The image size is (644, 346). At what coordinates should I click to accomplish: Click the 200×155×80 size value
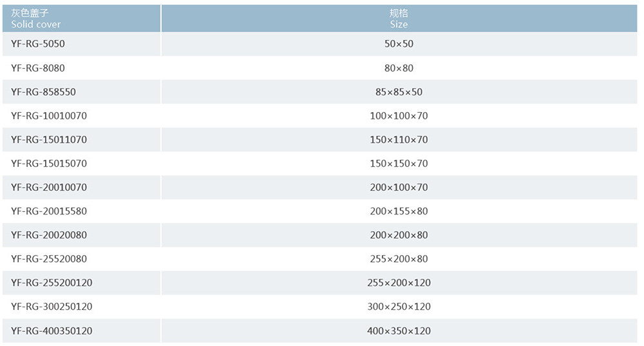(x=399, y=211)
